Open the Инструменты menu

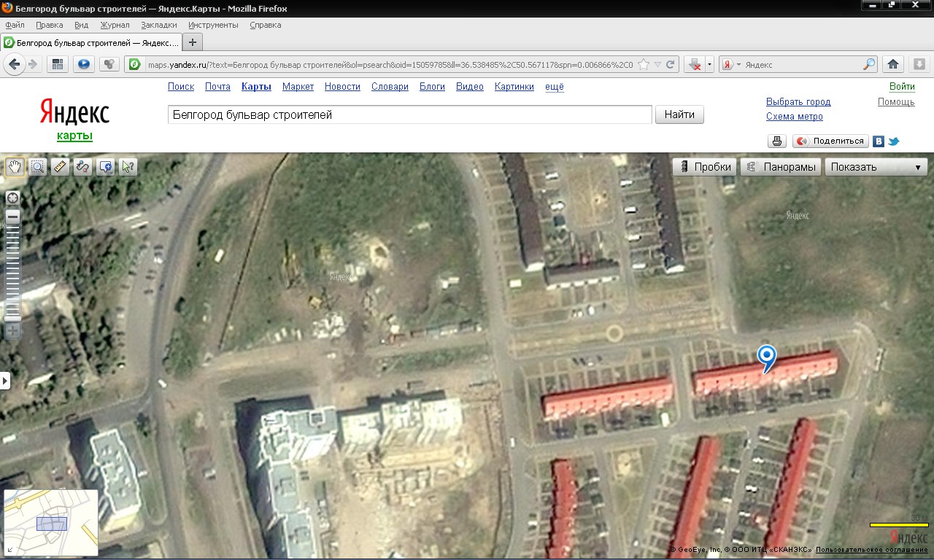point(213,25)
